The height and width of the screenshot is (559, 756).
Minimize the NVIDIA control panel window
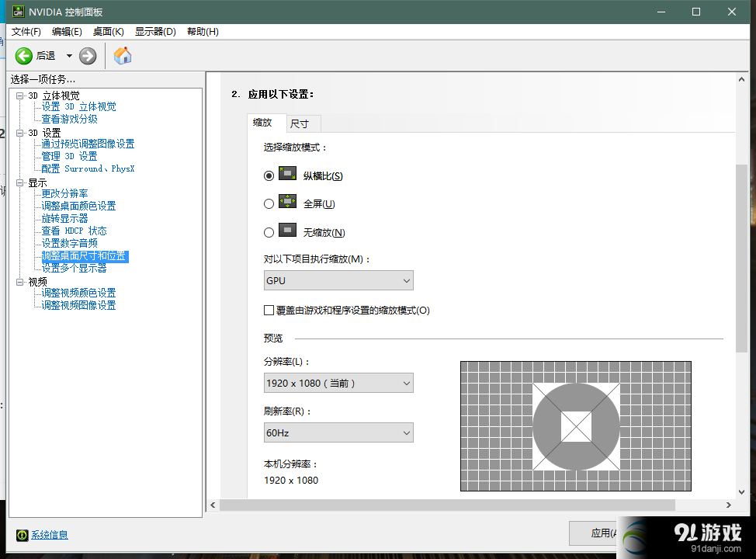[x=661, y=12]
